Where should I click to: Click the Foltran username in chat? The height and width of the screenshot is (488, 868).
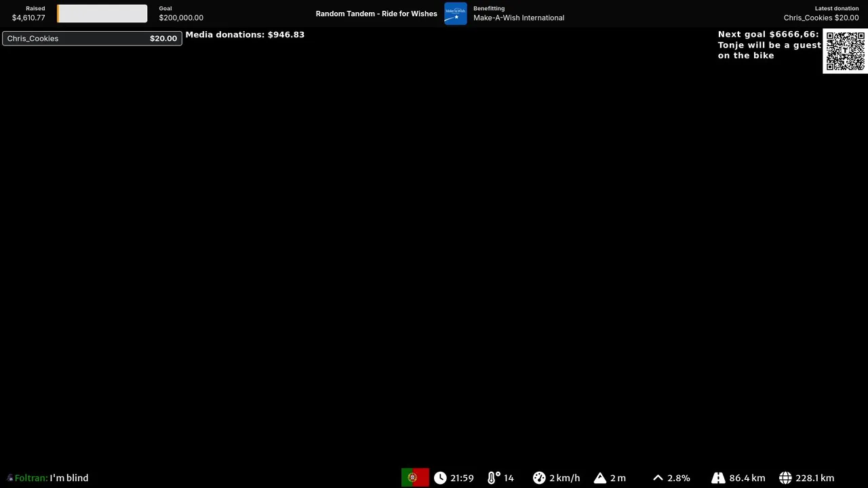[x=31, y=478]
